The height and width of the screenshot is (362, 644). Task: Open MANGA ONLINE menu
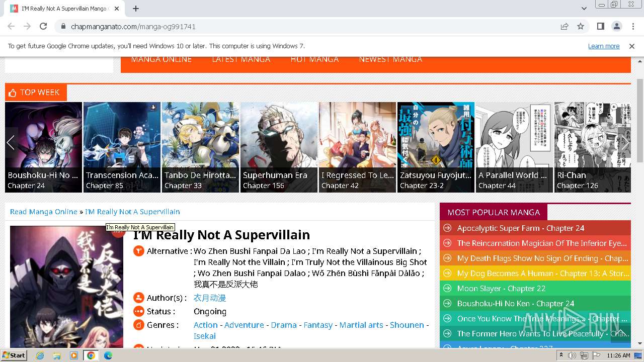pyautogui.click(x=162, y=59)
